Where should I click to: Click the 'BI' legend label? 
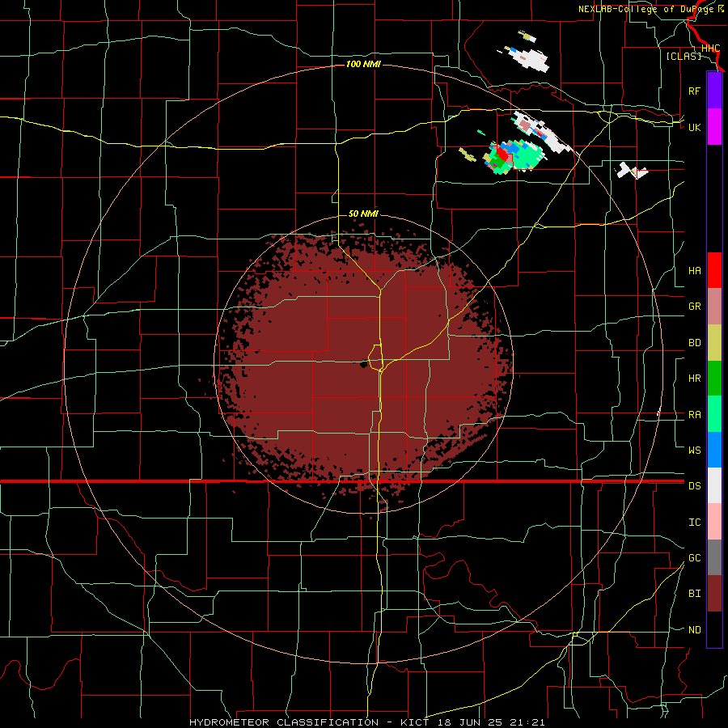click(x=694, y=594)
